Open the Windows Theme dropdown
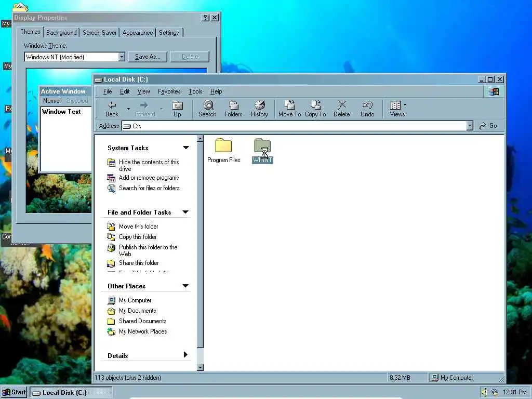Image resolution: width=532 pixels, height=399 pixels. [122, 57]
